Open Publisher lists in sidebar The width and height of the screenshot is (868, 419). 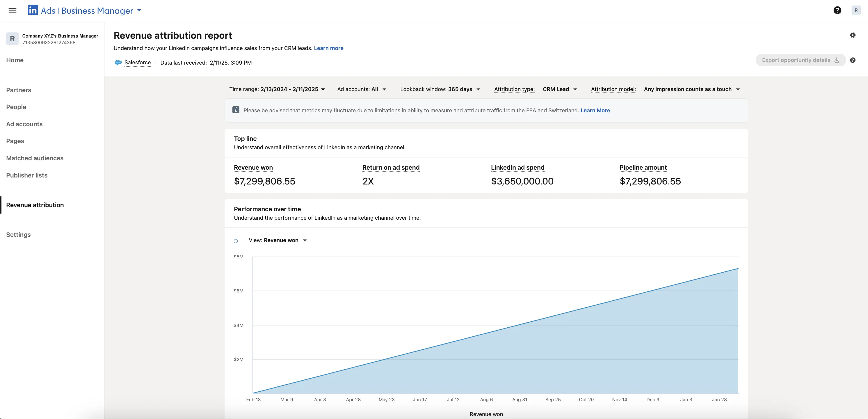coord(27,175)
